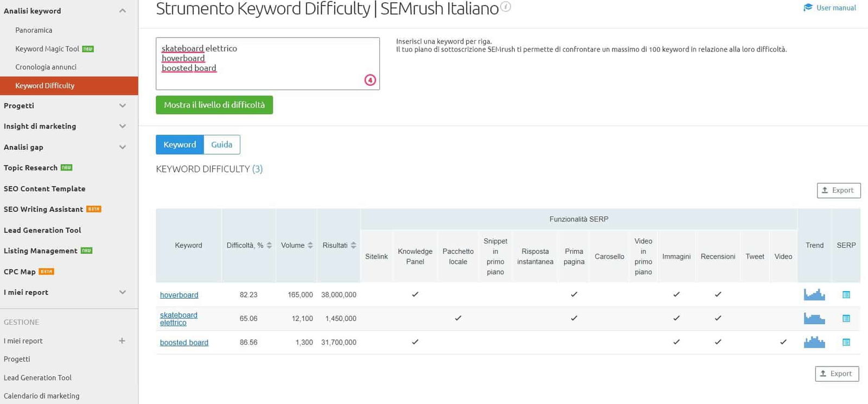Click the Knowledge Panel column header
Image resolution: width=868 pixels, height=404 pixels.
[x=415, y=256]
